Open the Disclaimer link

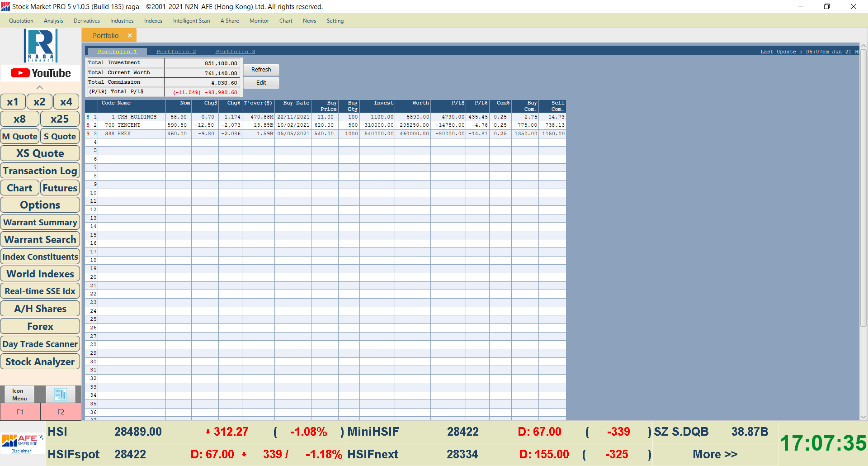(21, 451)
